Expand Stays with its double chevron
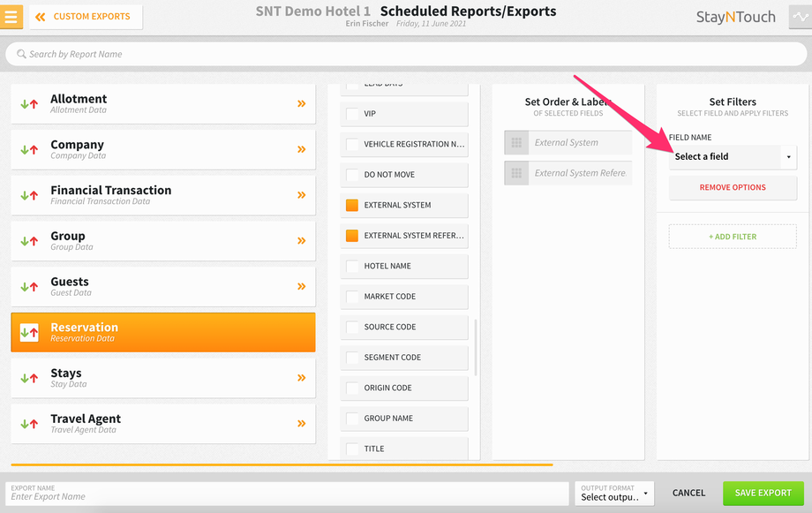This screenshot has width=812, height=513. [x=301, y=378]
